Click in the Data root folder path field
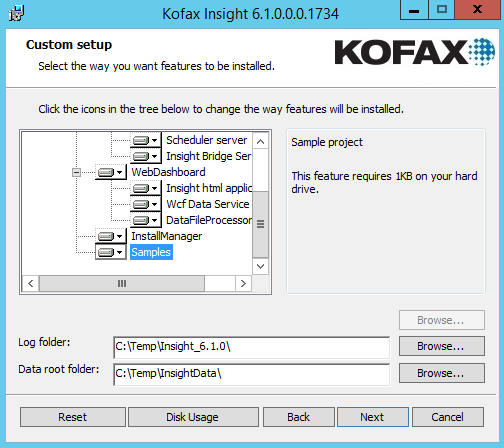This screenshot has height=448, width=504. point(251,374)
